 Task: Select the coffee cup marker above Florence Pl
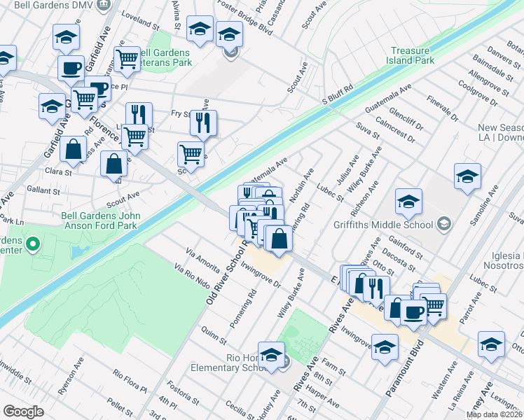pos(71,70)
